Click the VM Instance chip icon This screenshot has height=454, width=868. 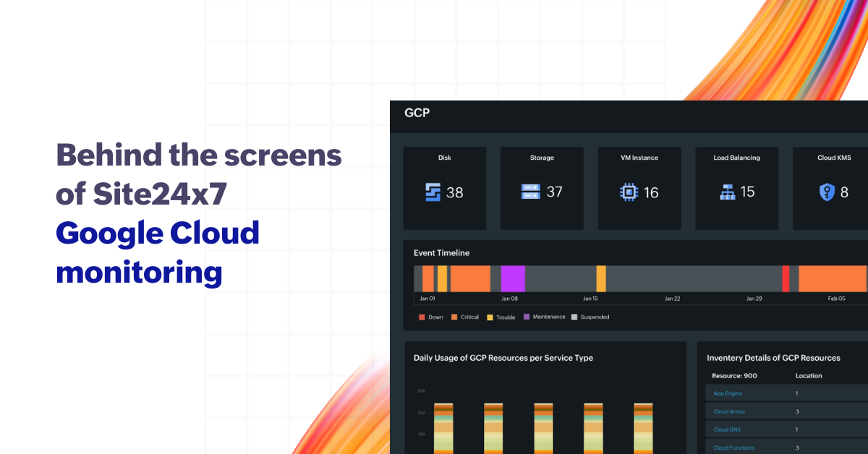[629, 192]
